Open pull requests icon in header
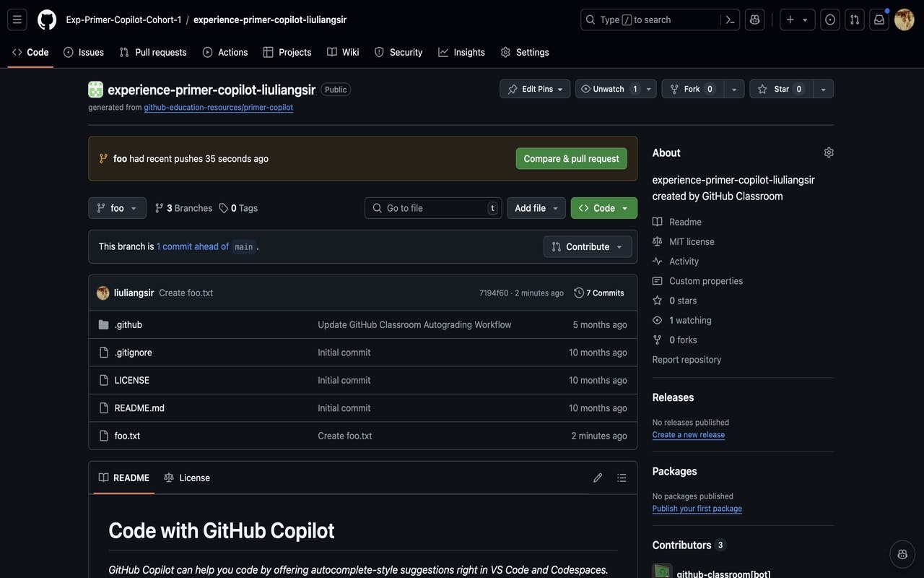Viewport: 924px width, 578px height. click(x=855, y=20)
